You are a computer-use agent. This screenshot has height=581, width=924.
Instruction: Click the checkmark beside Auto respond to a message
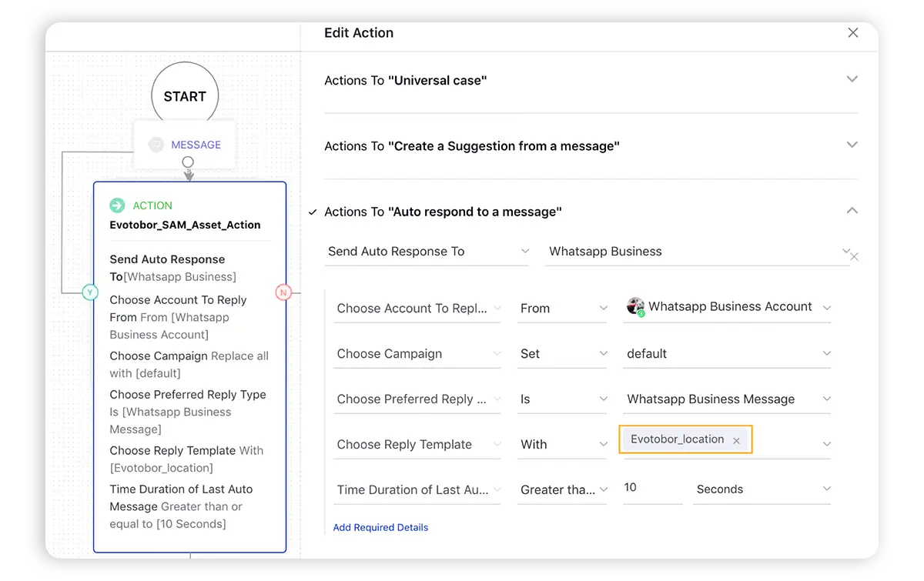[312, 212]
